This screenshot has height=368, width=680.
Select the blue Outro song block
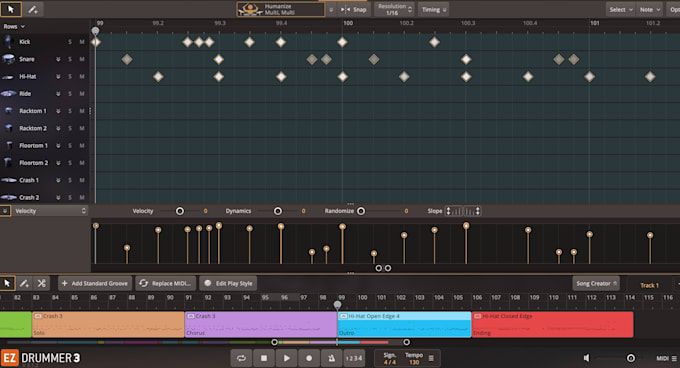404,324
